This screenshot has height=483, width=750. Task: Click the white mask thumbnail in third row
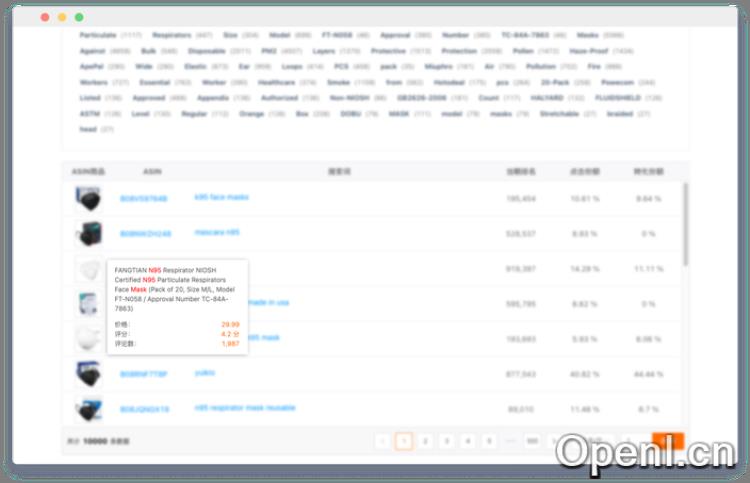coord(88,269)
